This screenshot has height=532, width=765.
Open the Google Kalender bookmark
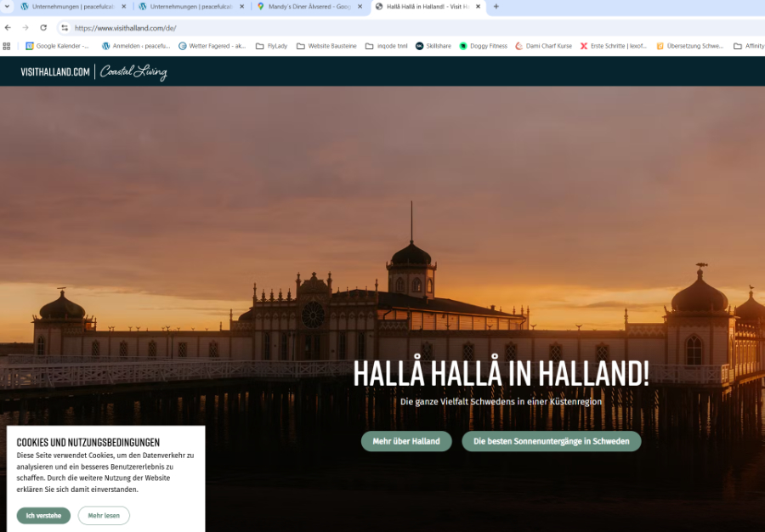coord(58,46)
